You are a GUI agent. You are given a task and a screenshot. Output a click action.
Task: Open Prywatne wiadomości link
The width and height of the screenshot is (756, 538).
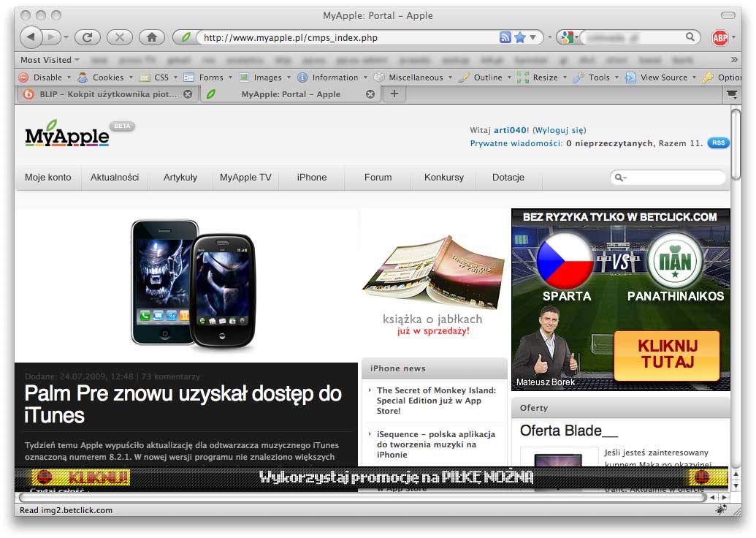(x=516, y=143)
